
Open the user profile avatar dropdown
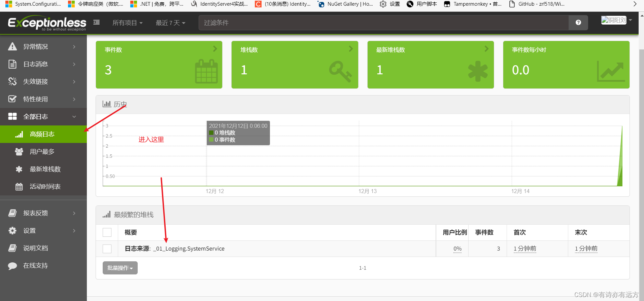617,20
